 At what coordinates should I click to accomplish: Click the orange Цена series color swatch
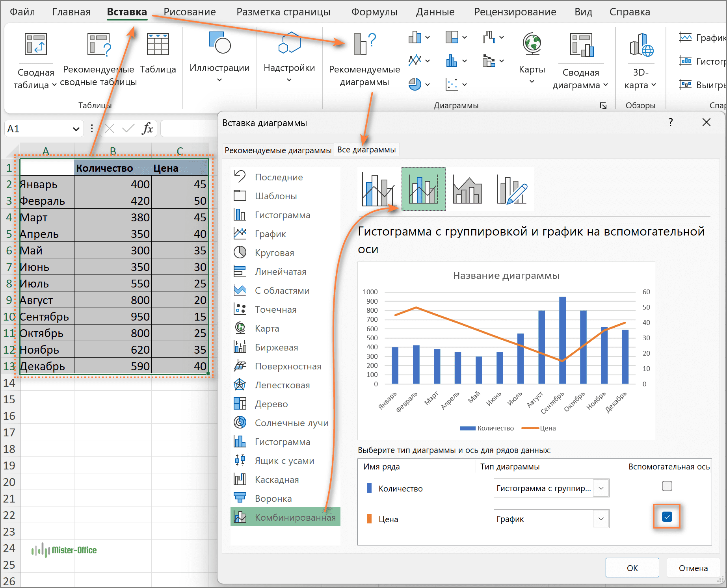369,519
